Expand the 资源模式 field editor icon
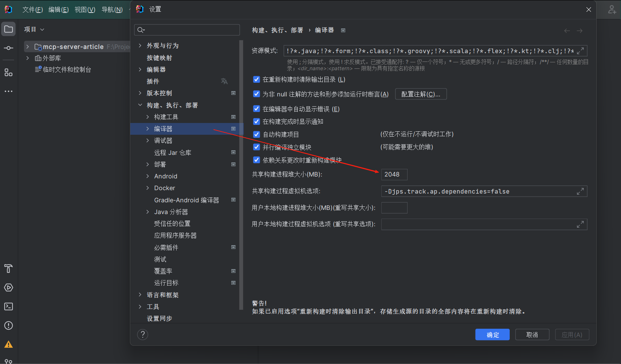Screen dimensions: 621x364 point(580,51)
